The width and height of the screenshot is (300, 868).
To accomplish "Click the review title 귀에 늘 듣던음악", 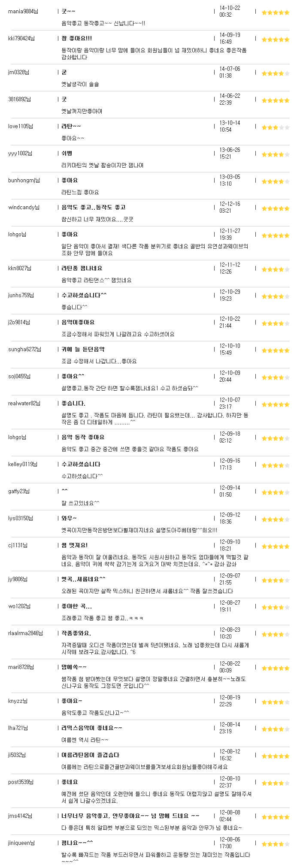I will click(83, 349).
